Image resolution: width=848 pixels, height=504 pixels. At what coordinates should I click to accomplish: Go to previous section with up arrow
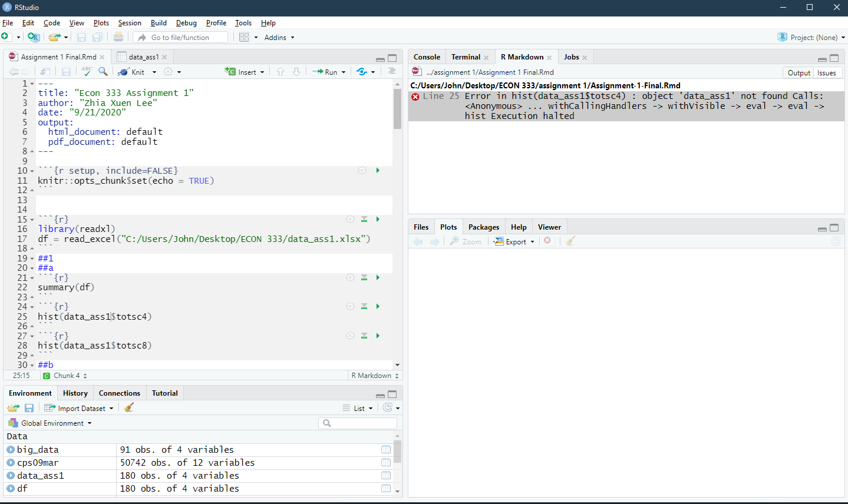point(281,72)
